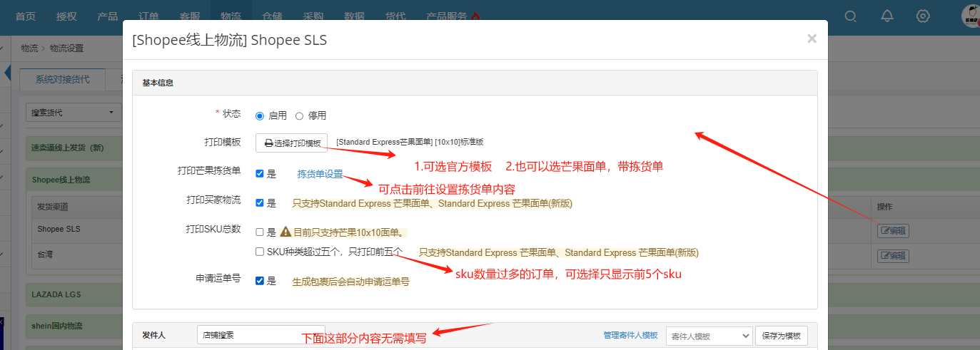Toggle the 申请运单号 checkbox
Screen dimensions: 980x350
(260, 281)
